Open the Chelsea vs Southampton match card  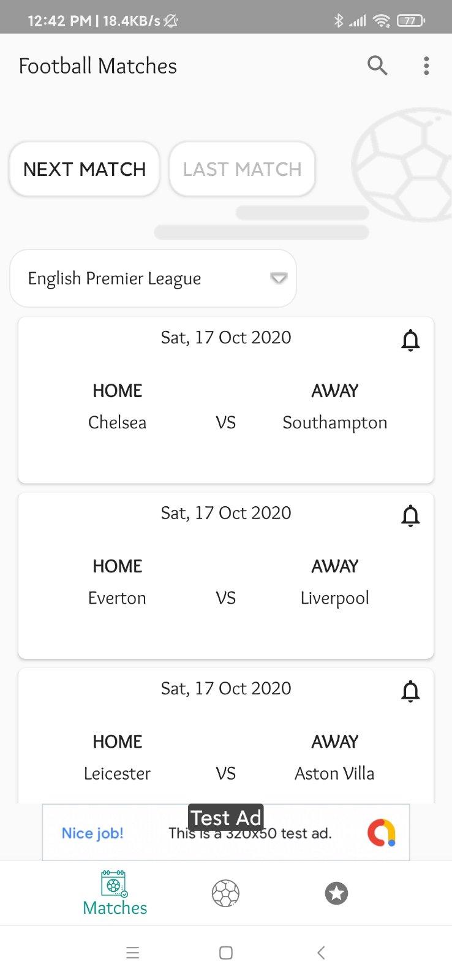(x=226, y=400)
